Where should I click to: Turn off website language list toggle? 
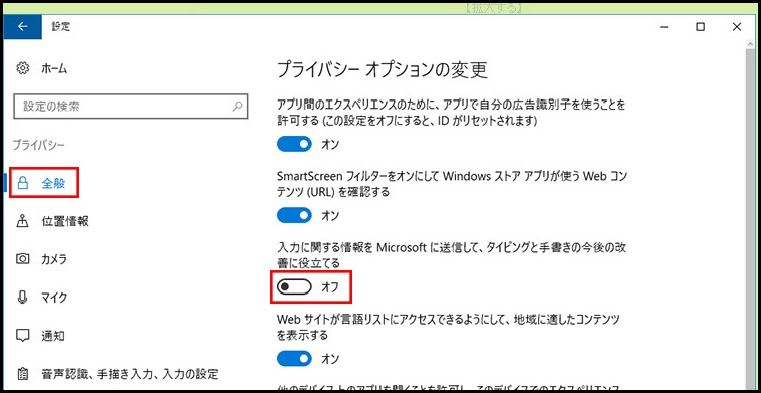tap(294, 359)
